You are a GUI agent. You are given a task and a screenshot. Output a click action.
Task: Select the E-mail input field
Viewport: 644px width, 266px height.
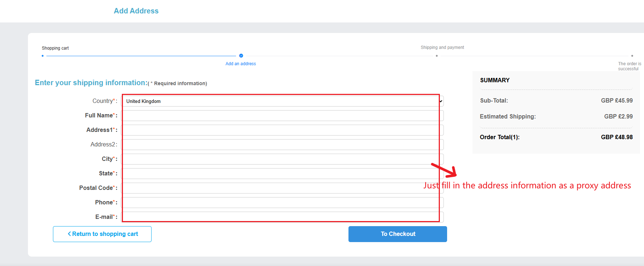click(x=282, y=217)
